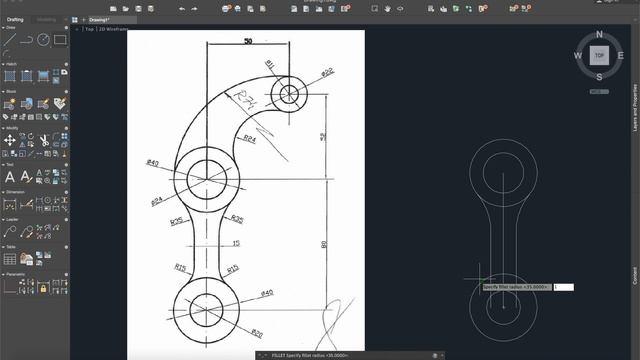Select the multiline Text tool
Screen dimensions: 640x360
(10, 177)
